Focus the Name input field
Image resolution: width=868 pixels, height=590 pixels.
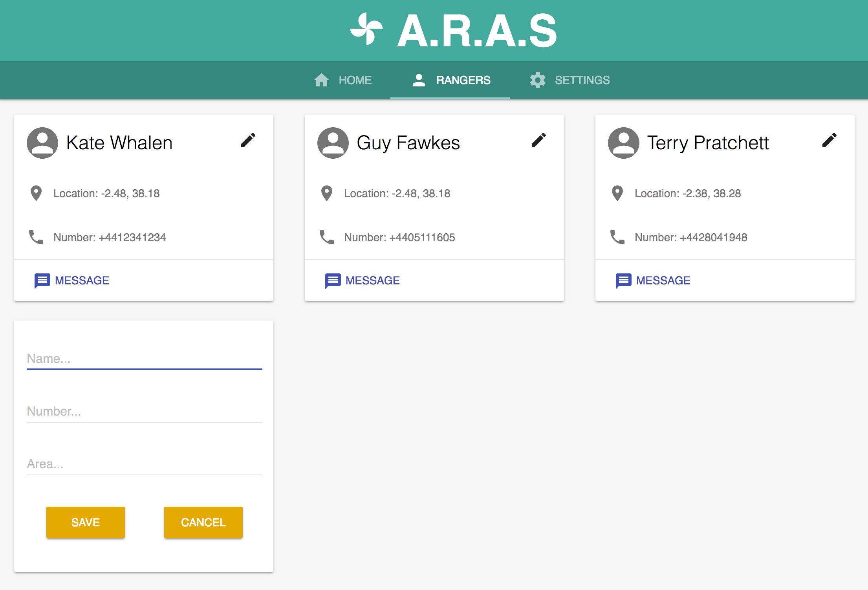coord(144,359)
